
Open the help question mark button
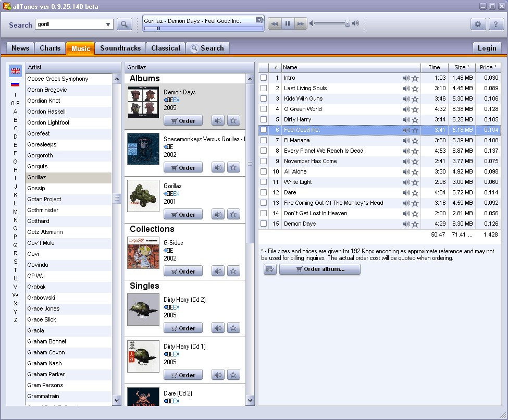(495, 24)
